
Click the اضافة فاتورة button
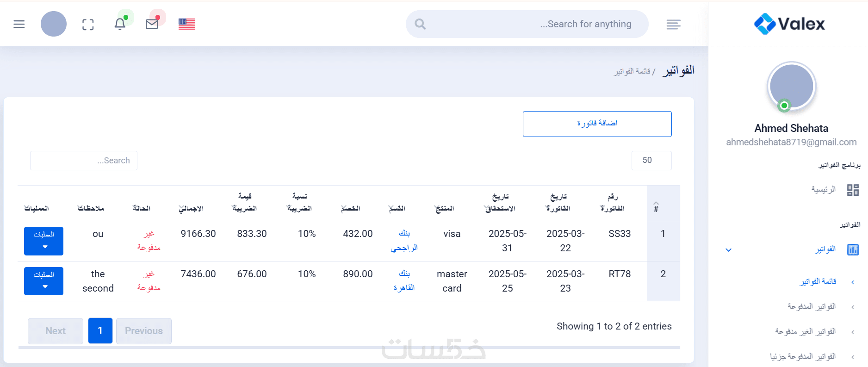coord(597,124)
